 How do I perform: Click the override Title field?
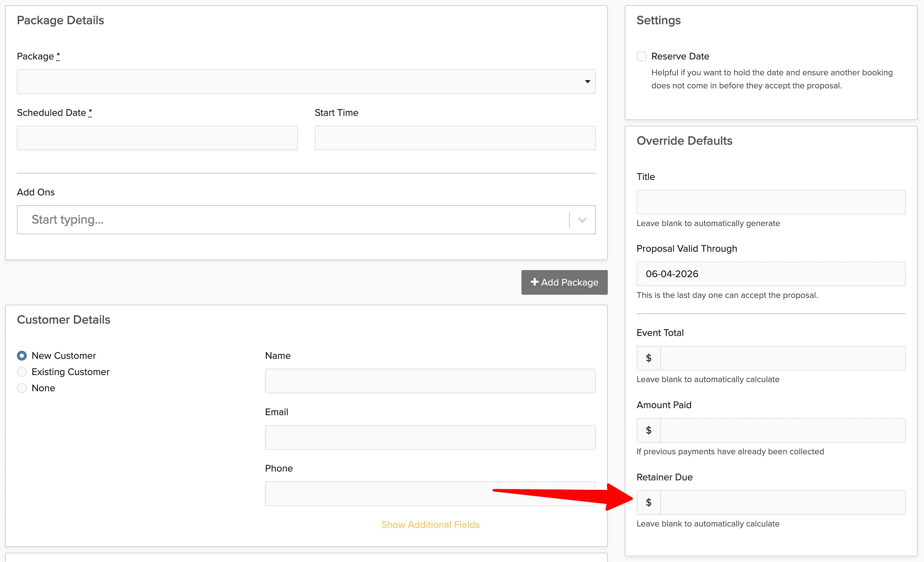tap(771, 202)
